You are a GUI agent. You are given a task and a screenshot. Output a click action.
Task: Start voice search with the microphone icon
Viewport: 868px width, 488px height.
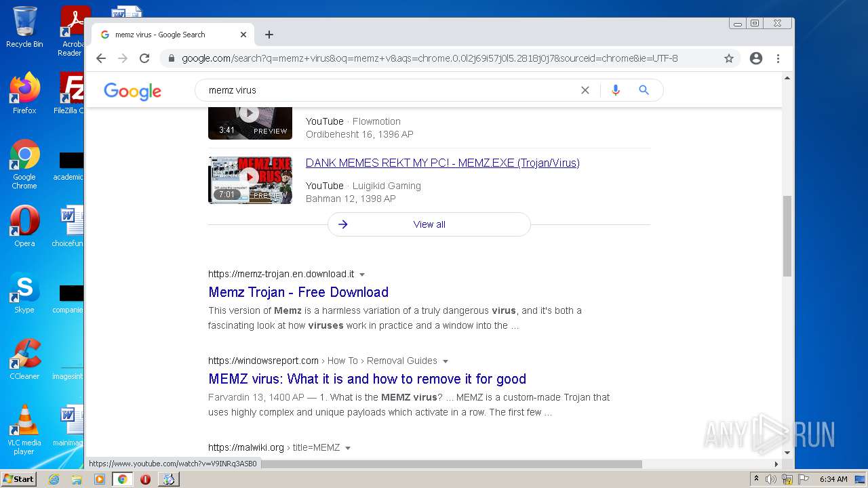coord(616,90)
